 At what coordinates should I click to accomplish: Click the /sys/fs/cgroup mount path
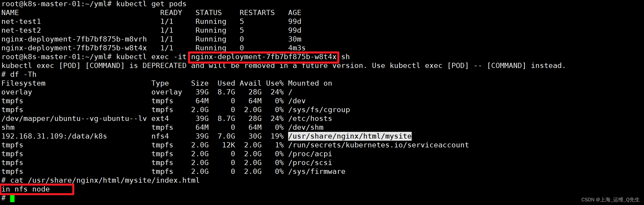click(x=319, y=110)
